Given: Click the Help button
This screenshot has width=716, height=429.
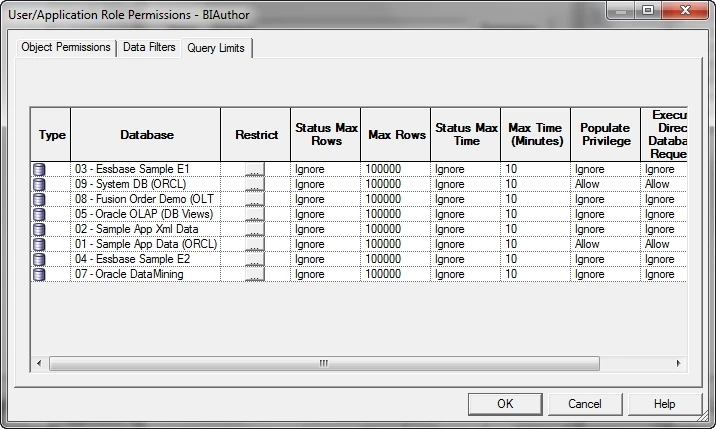Looking at the screenshot, I should point(664,404).
